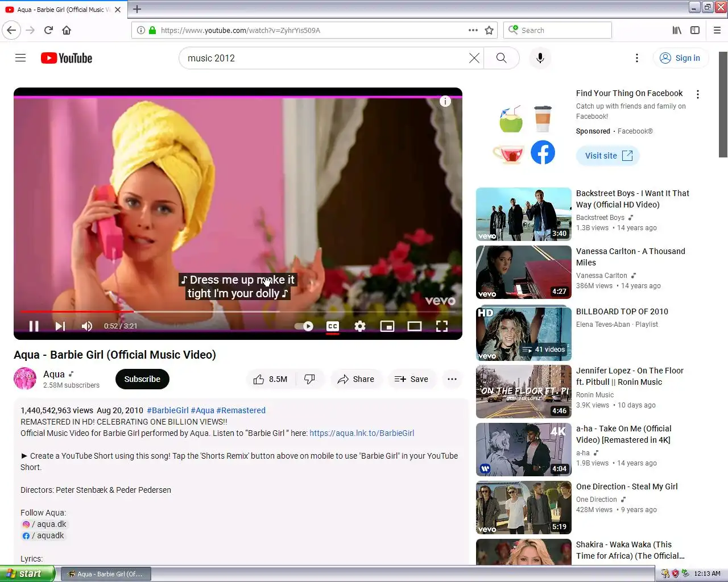Open Firefox library icon

(x=677, y=30)
